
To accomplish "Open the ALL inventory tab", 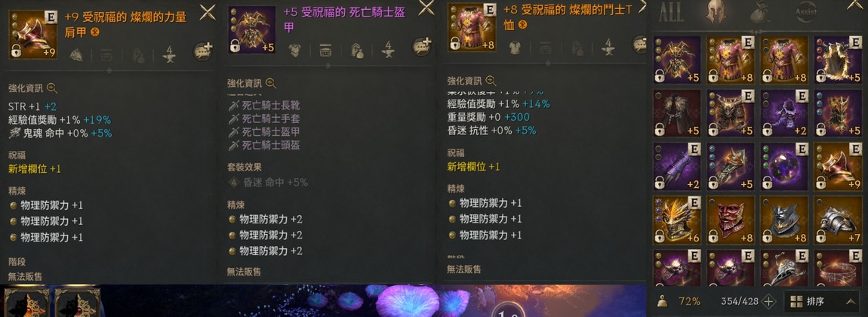I will tap(671, 13).
